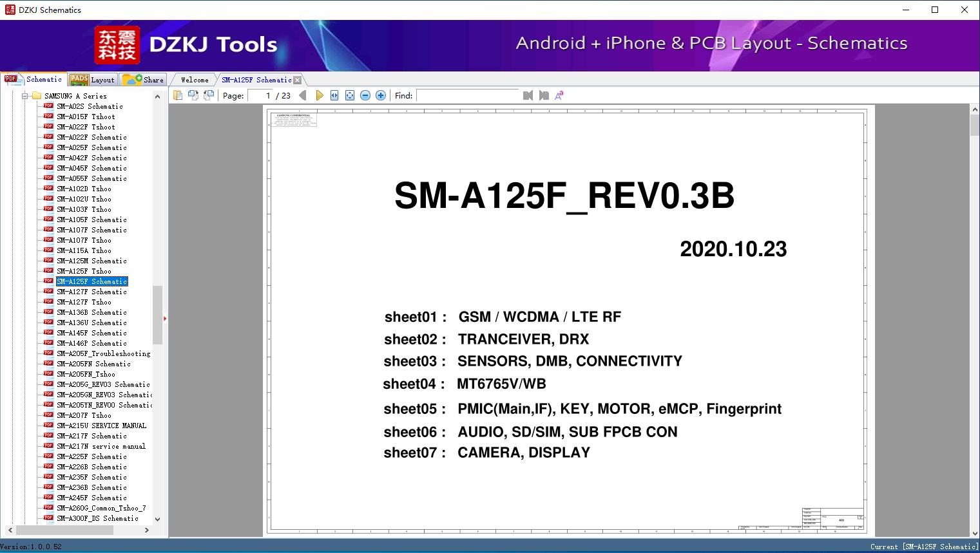
Task: Open SM-A300F_DS Schematic file
Action: (97, 518)
